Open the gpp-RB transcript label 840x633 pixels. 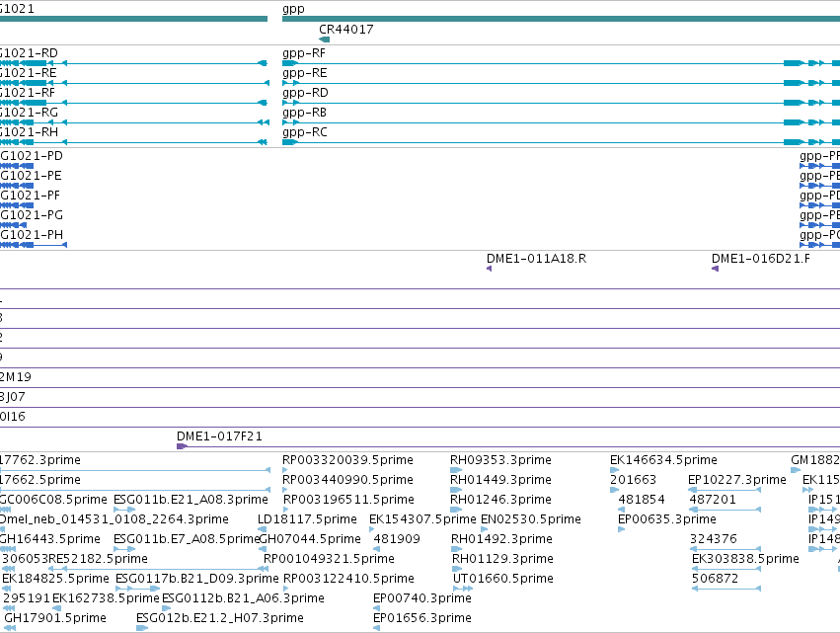(x=304, y=113)
